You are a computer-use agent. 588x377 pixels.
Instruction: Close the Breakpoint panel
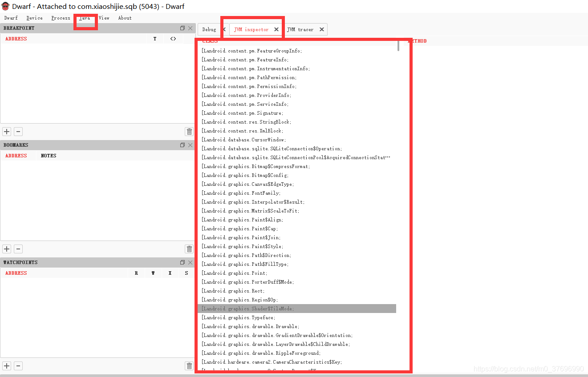pos(191,28)
